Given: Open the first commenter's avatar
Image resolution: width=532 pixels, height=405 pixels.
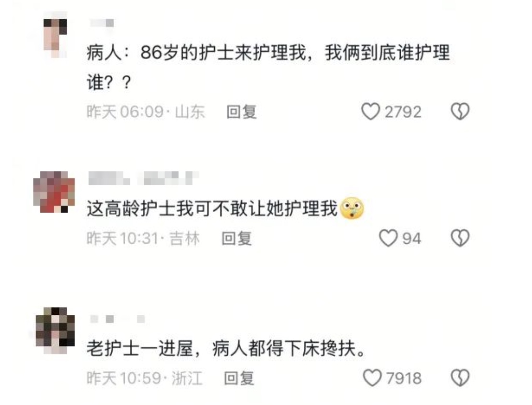Looking at the screenshot, I should click(x=55, y=34).
